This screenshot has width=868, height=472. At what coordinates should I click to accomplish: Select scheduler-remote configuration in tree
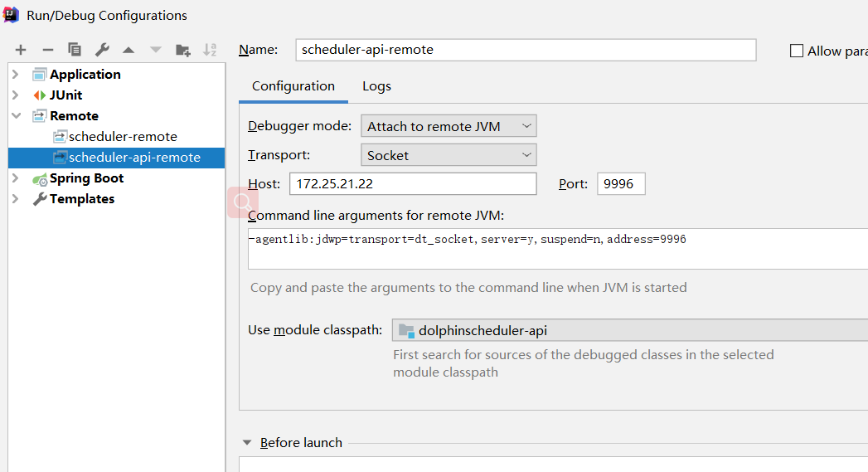coord(123,137)
